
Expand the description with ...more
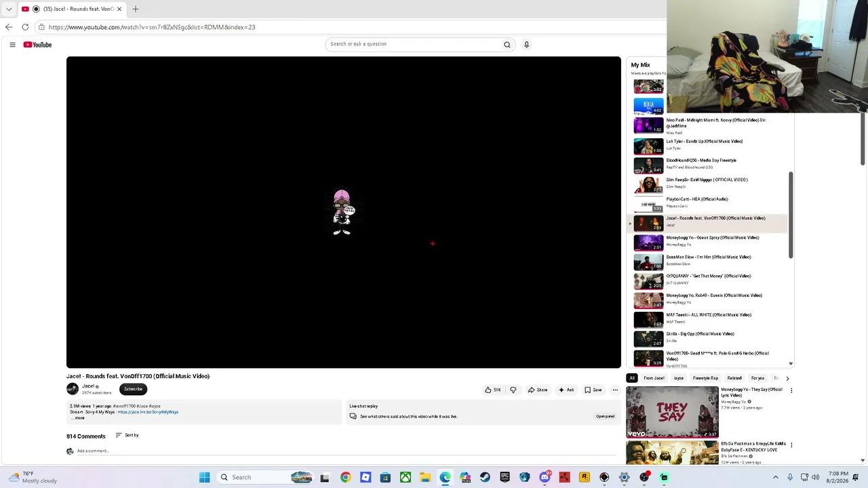click(x=78, y=418)
